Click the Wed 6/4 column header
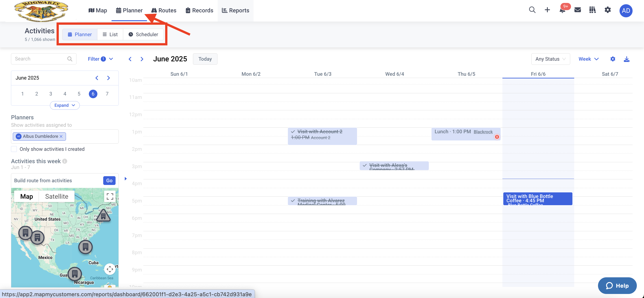Image resolution: width=644 pixels, height=298 pixels. click(x=394, y=74)
